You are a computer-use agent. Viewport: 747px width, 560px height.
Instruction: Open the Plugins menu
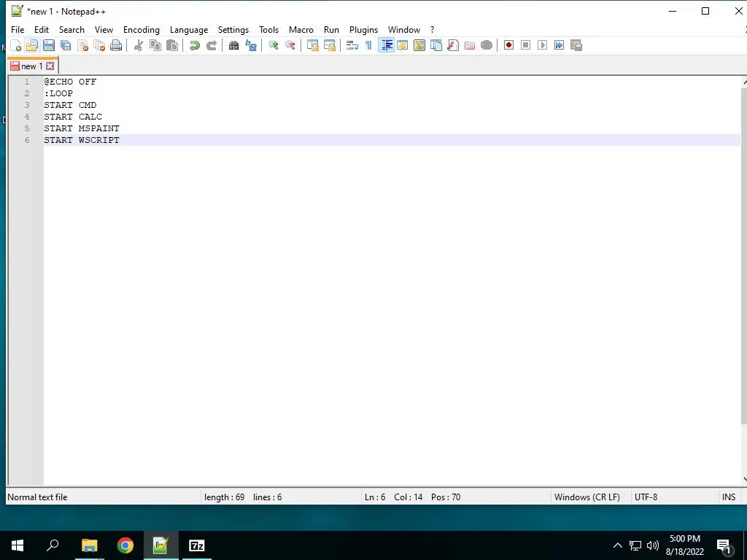363,29
